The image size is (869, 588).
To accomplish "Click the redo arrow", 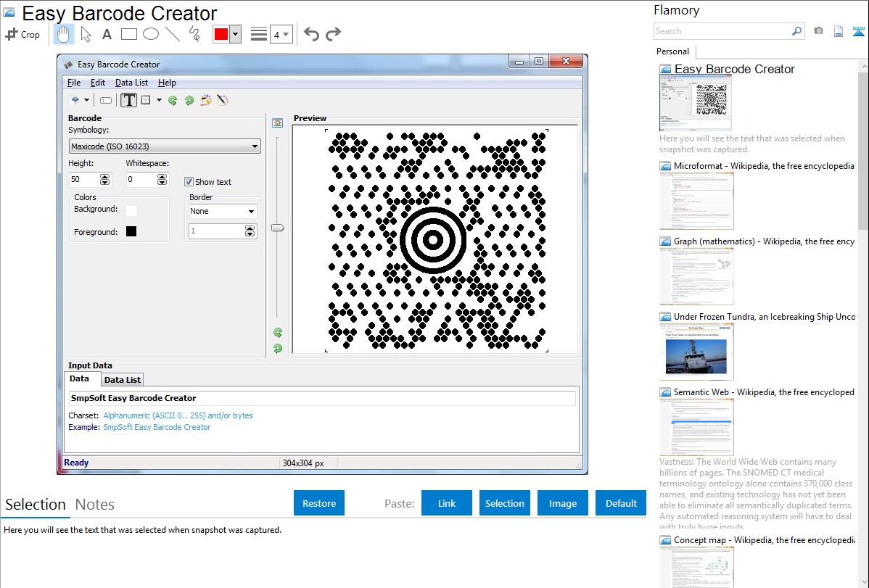I will click(333, 34).
